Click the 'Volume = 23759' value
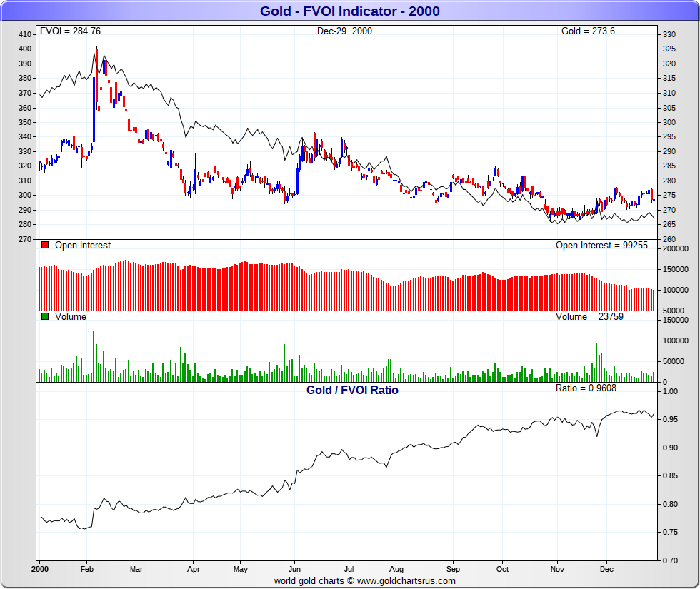Image resolution: width=700 pixels, height=589 pixels. (x=589, y=316)
